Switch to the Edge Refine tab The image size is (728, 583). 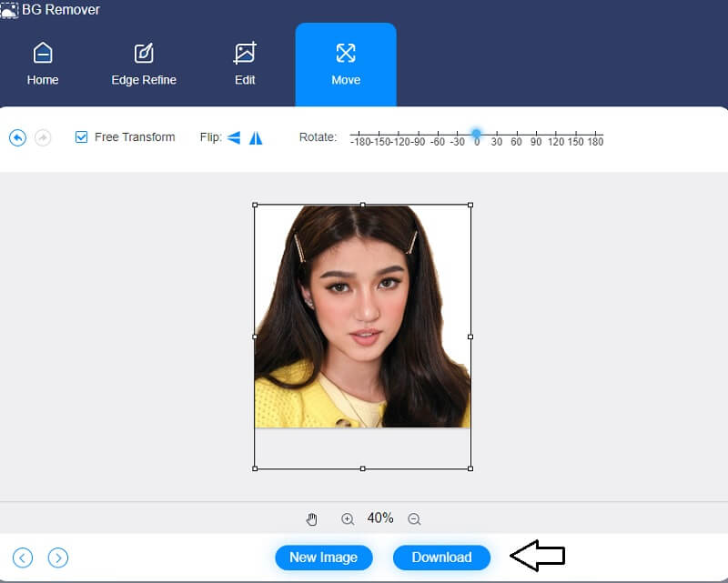coord(143,64)
